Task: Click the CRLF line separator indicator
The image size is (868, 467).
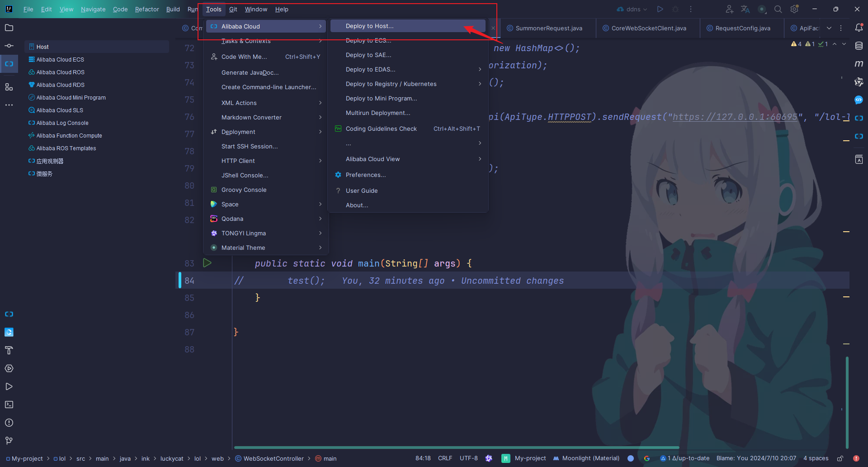Action: tap(445, 458)
